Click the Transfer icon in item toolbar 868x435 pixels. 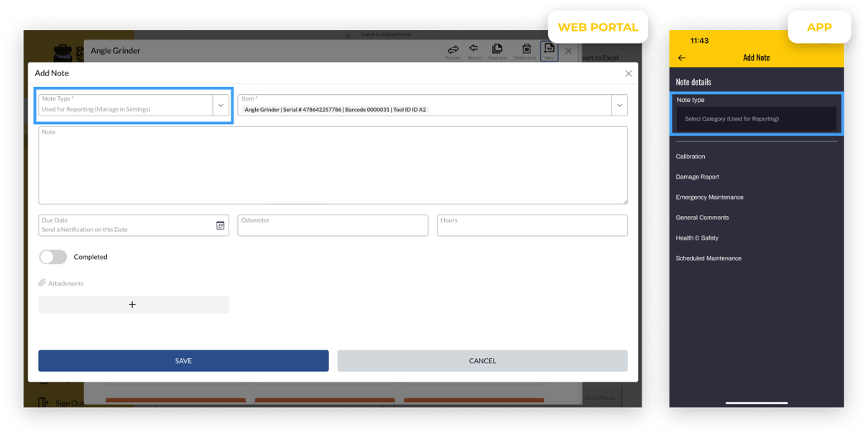(x=453, y=50)
